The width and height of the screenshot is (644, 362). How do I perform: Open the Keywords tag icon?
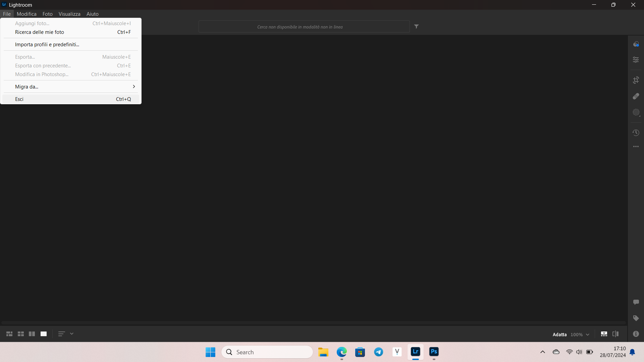click(x=636, y=318)
